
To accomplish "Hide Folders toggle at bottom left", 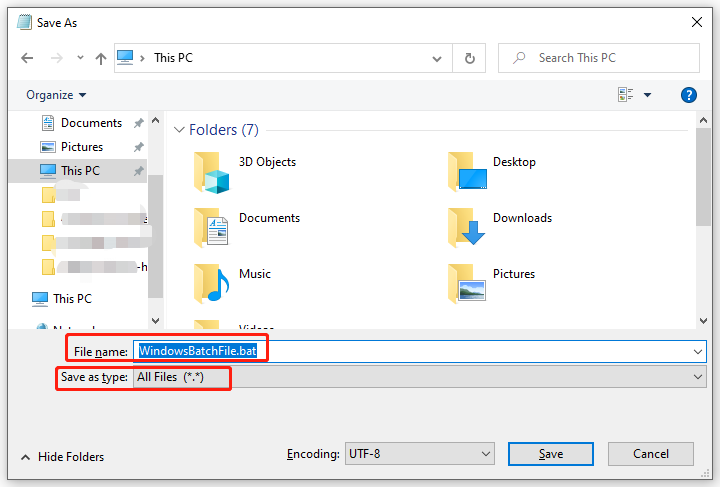I will pos(61,457).
